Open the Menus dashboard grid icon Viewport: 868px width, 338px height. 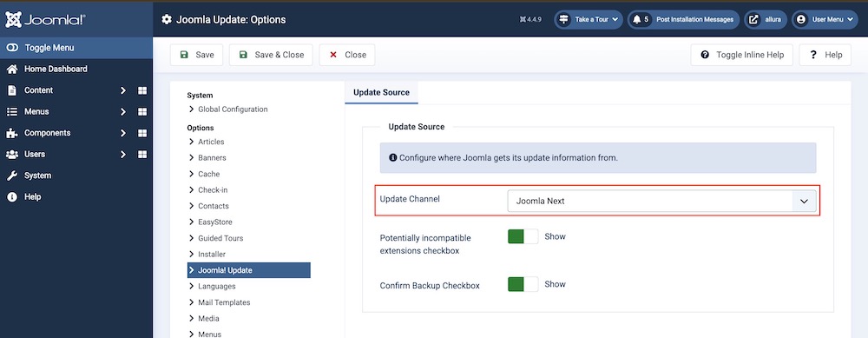pos(142,111)
